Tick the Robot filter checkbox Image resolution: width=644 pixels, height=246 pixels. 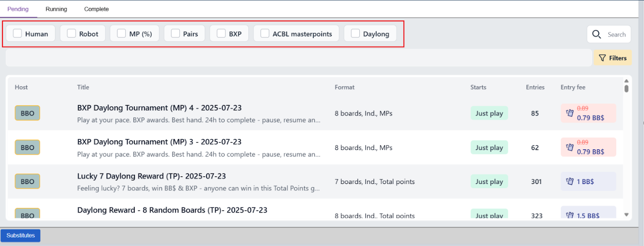point(71,33)
